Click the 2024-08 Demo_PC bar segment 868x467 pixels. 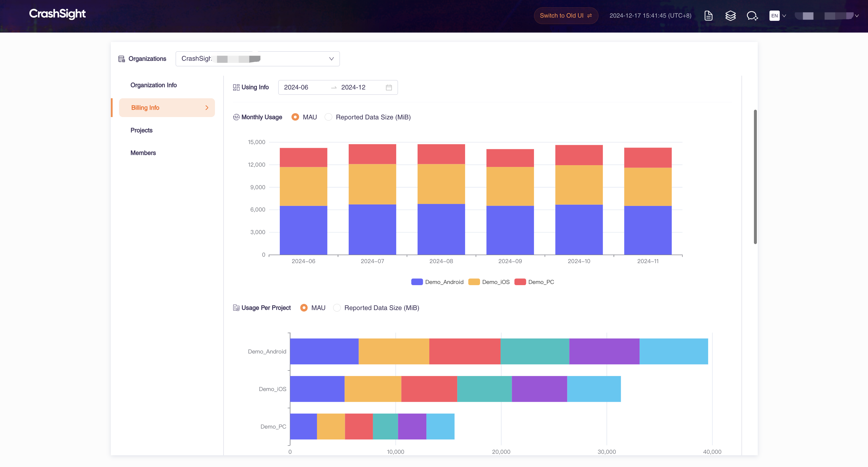[x=441, y=154]
